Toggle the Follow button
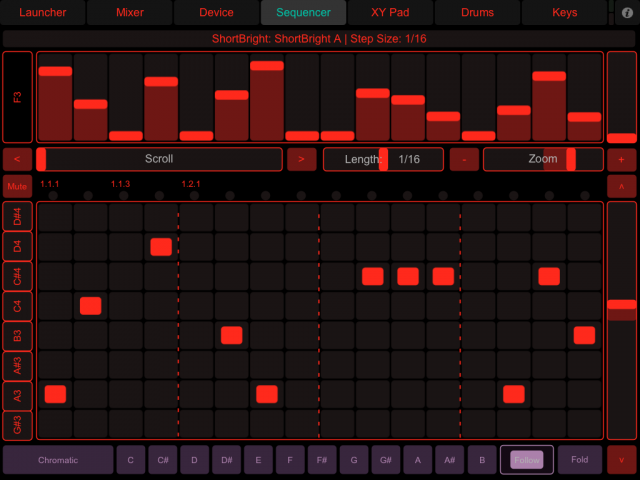 pos(526,460)
